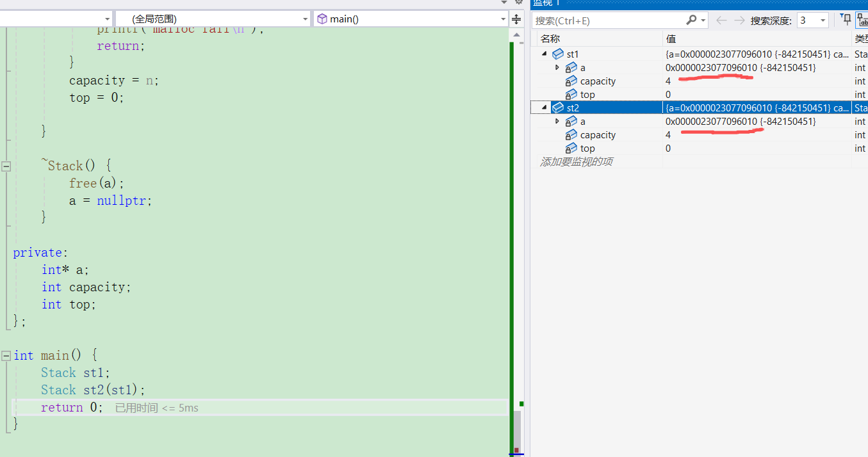The image size is (868, 457).
Task: Click the editor vertical scrollbar thumb
Action: point(516,432)
